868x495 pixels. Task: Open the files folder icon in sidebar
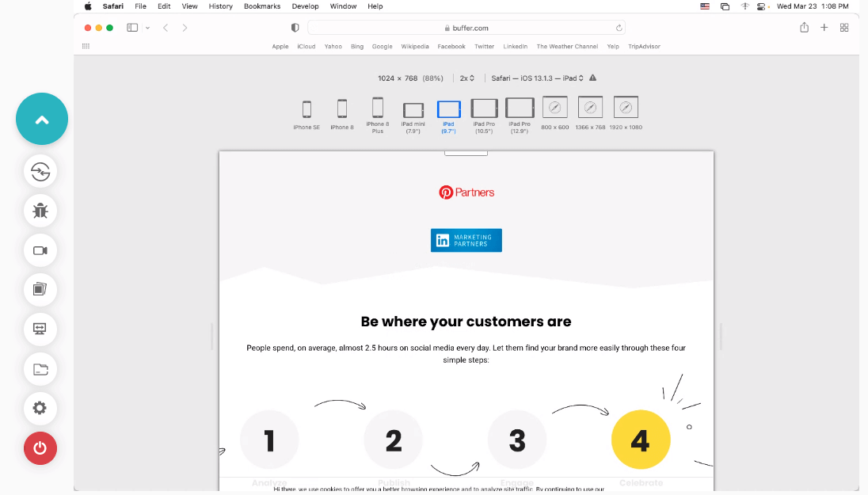click(40, 369)
